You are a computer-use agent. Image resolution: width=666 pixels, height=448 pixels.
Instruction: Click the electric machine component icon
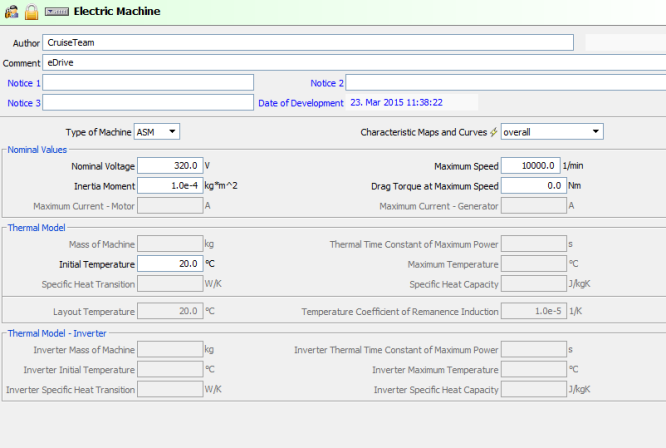pyautogui.click(x=57, y=11)
